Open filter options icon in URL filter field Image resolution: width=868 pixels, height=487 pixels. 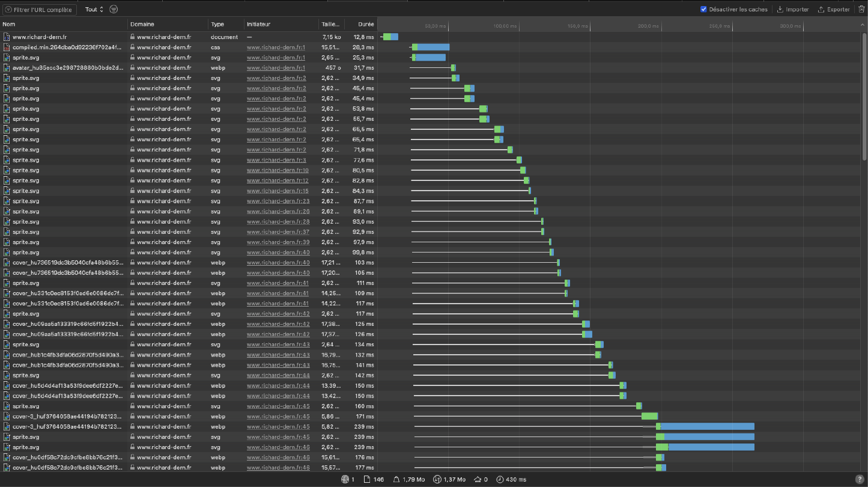click(x=8, y=10)
